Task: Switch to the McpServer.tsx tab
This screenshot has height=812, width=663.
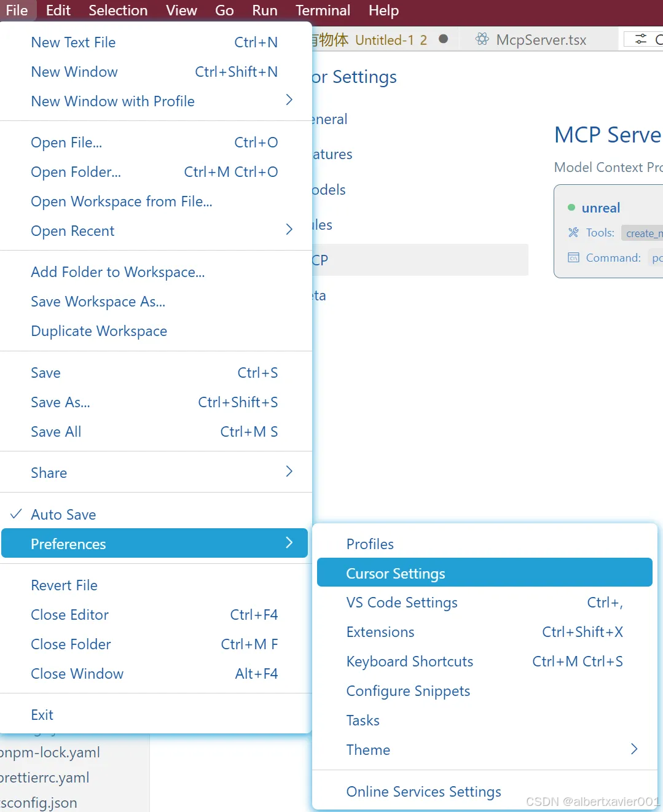Action: (x=541, y=41)
